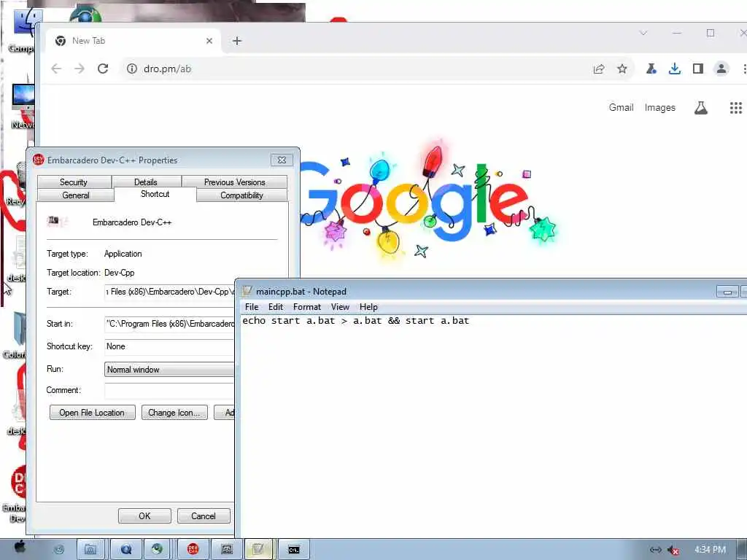This screenshot has width=747, height=560.
Task: Switch to the Compatibility tab
Action: coord(241,195)
